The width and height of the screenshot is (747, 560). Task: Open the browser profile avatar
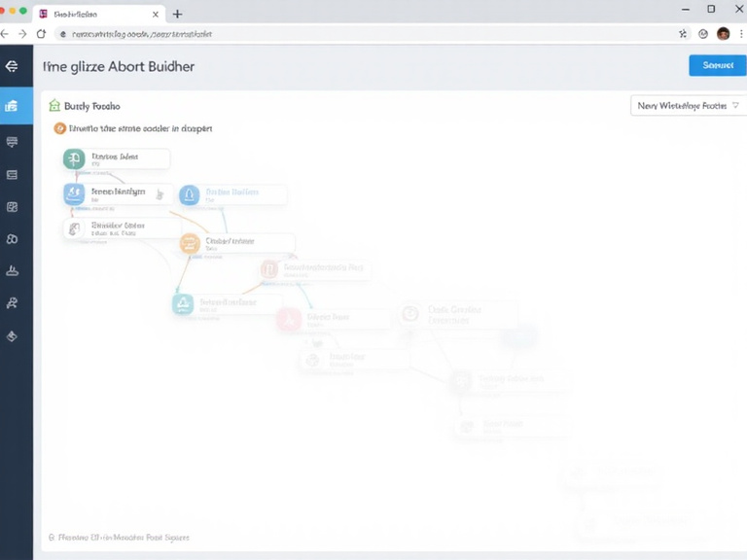tap(724, 34)
